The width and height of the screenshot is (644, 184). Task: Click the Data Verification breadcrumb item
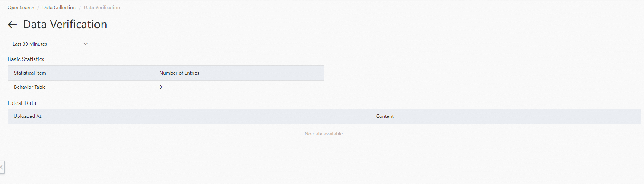102,8
